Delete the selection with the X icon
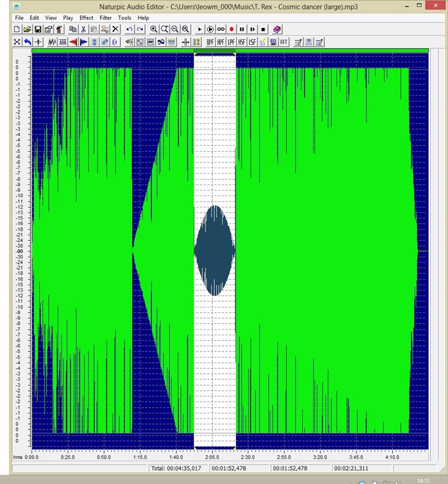Screen dimensions: 448x484 tap(115, 29)
